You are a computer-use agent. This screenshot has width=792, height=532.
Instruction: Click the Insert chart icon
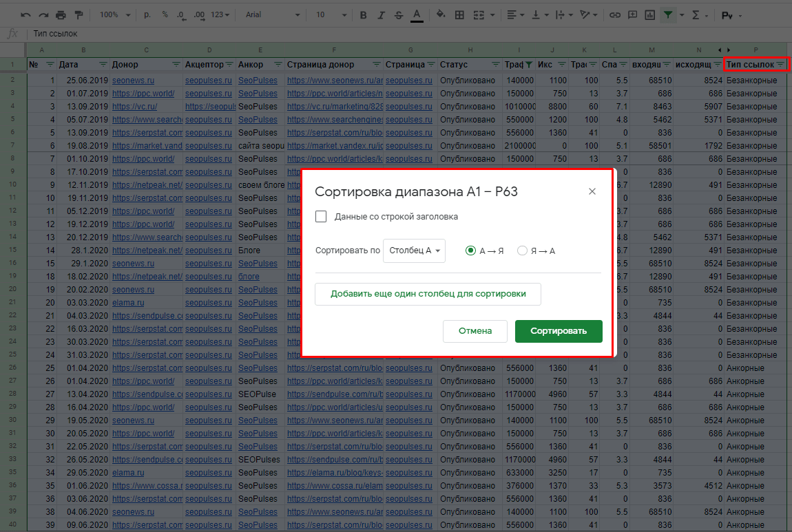tap(650, 15)
